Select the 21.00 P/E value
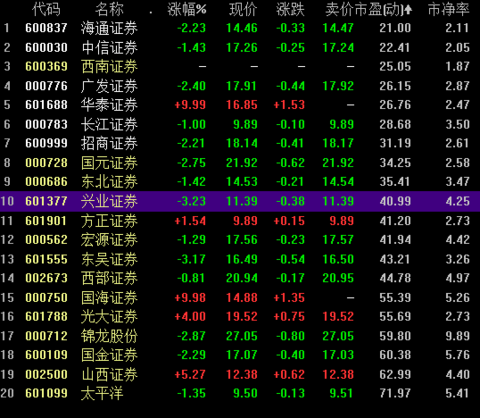Screen dimensions: 480x418 [x=395, y=28]
